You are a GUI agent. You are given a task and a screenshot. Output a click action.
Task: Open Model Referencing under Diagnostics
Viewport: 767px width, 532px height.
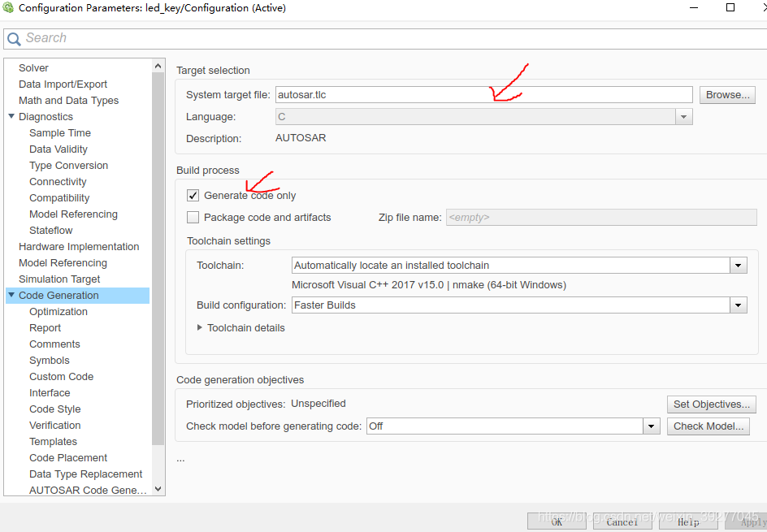[x=73, y=214]
